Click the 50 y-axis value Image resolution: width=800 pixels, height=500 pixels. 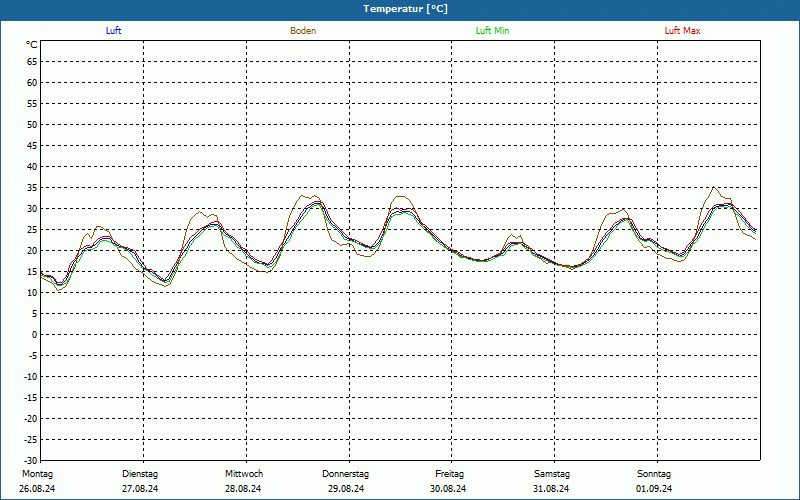pyautogui.click(x=32, y=124)
